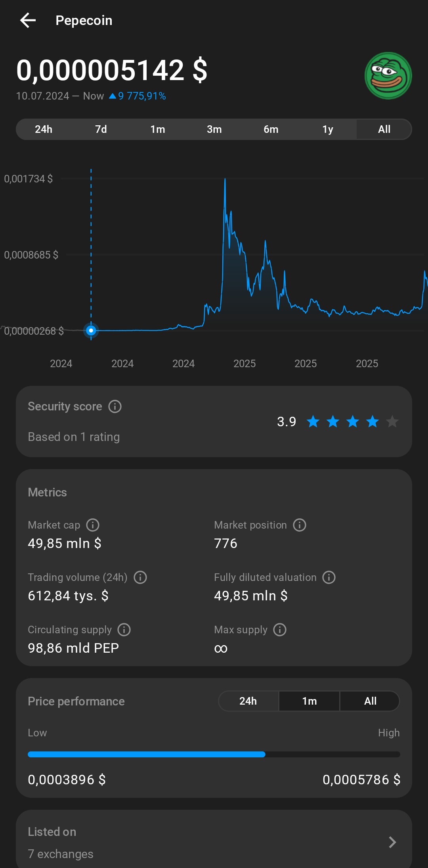This screenshot has height=868, width=428.
Task: Select 24h in Price performance
Action: point(248,701)
